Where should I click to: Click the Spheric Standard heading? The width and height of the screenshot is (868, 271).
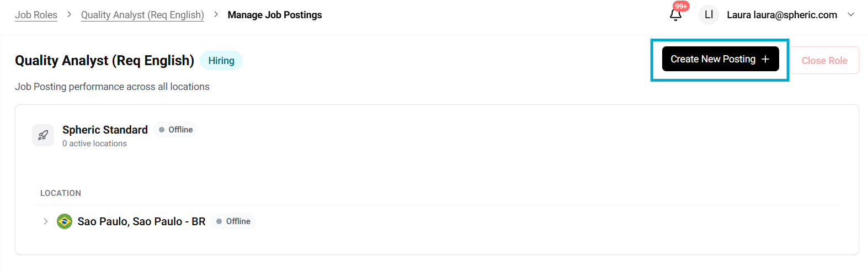(x=105, y=130)
